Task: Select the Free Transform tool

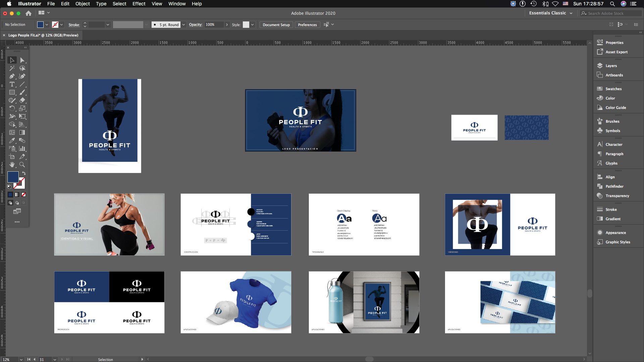Action: (22, 117)
